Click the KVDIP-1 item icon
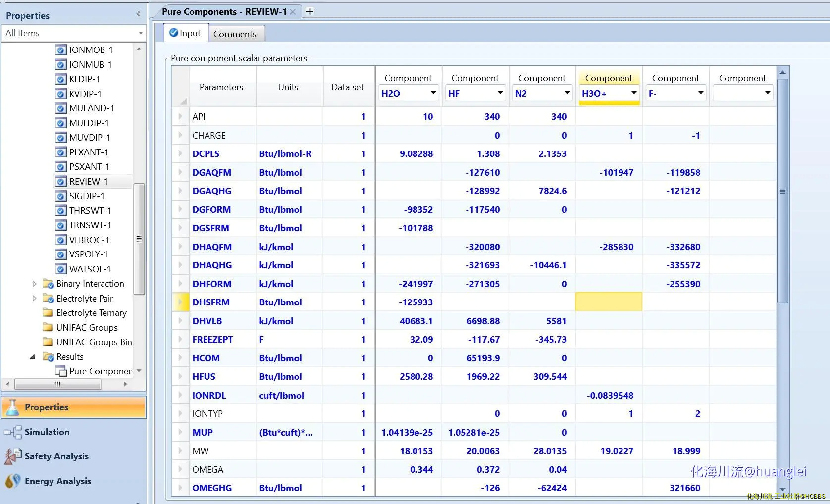 (60, 94)
